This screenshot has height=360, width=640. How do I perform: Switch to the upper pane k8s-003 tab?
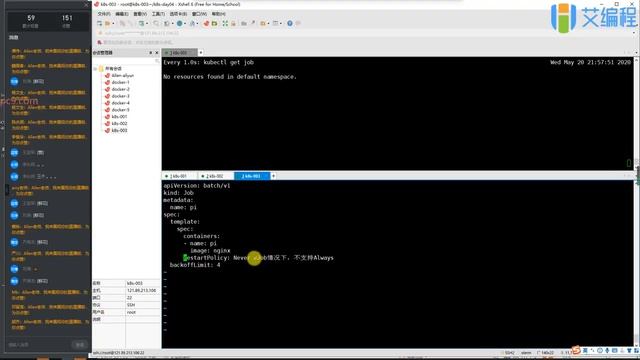180,53
